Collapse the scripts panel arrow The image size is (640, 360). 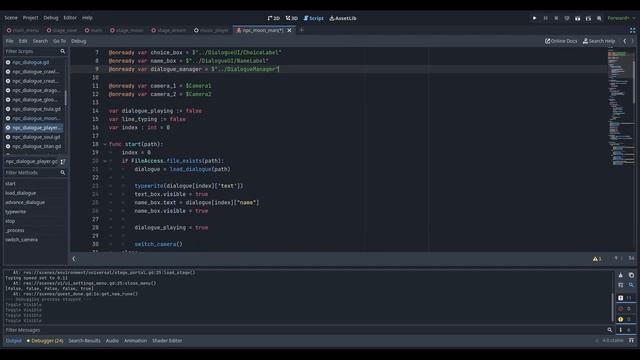point(74,258)
